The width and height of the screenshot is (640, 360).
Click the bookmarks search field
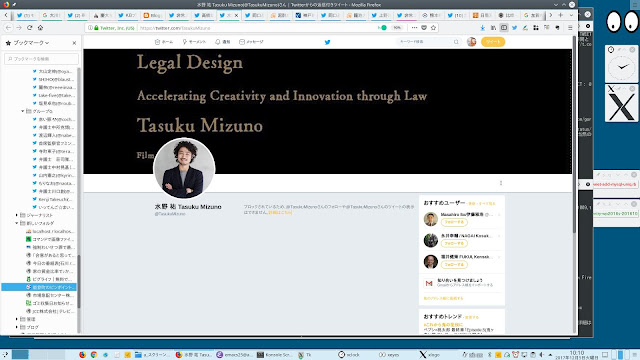(41, 59)
